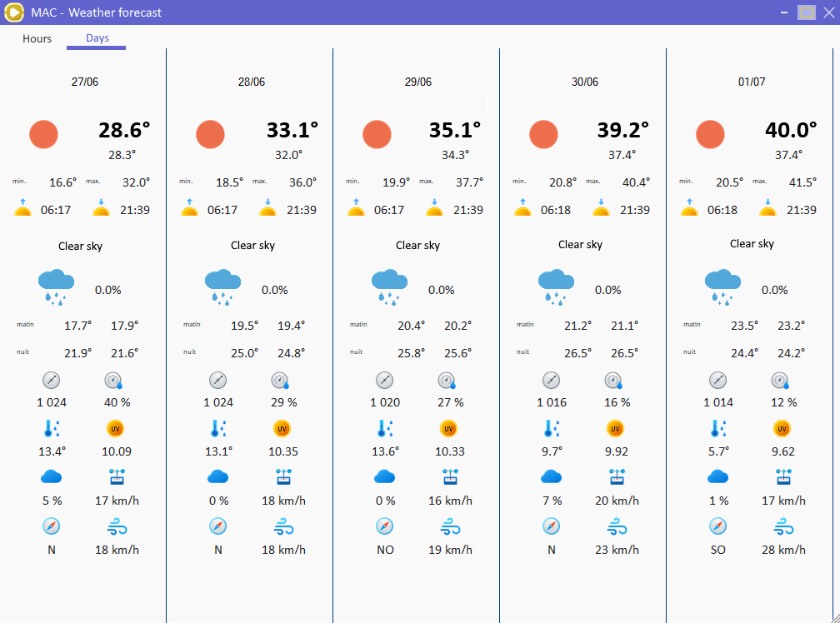Image resolution: width=840 pixels, height=623 pixels.
Task: Click the 40.0° main temperature
Action: tap(791, 130)
